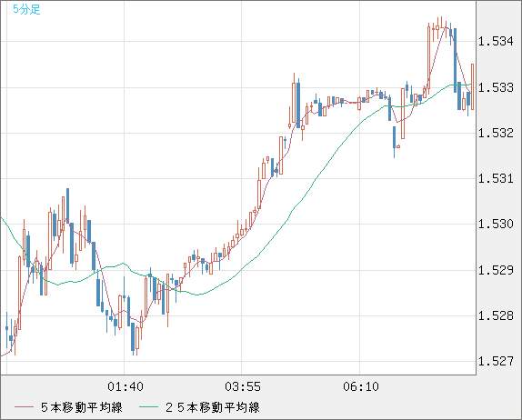522x420 pixels.
Task: Click the 1.533 price axis label
Action: (496, 87)
